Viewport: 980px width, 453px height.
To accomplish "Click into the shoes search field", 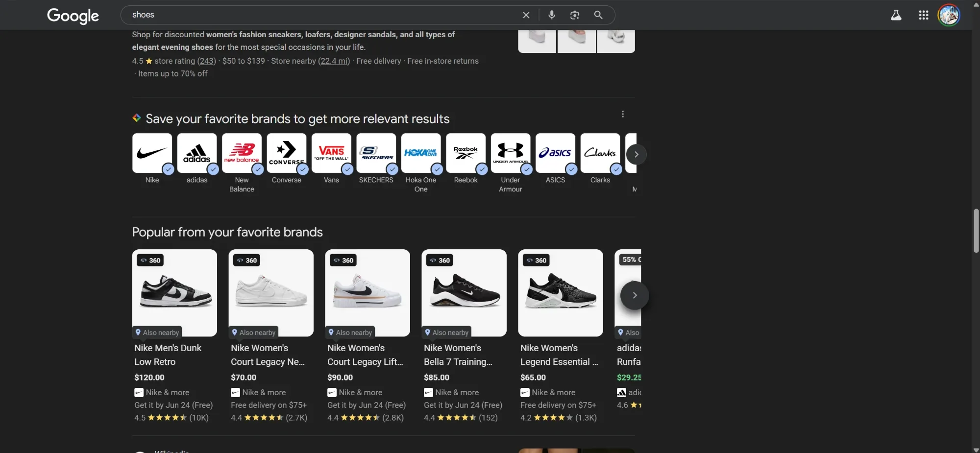I will coord(323,15).
